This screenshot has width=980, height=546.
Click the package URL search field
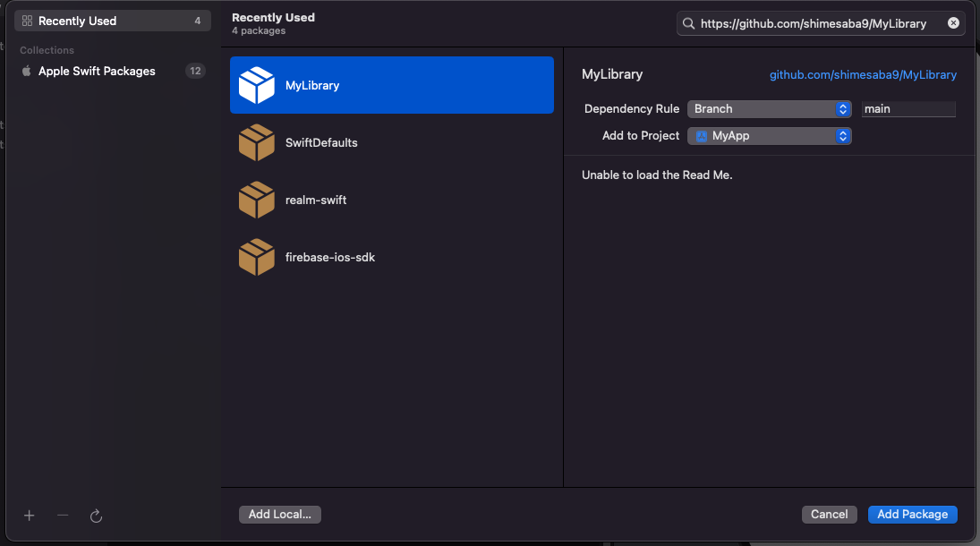[820, 23]
